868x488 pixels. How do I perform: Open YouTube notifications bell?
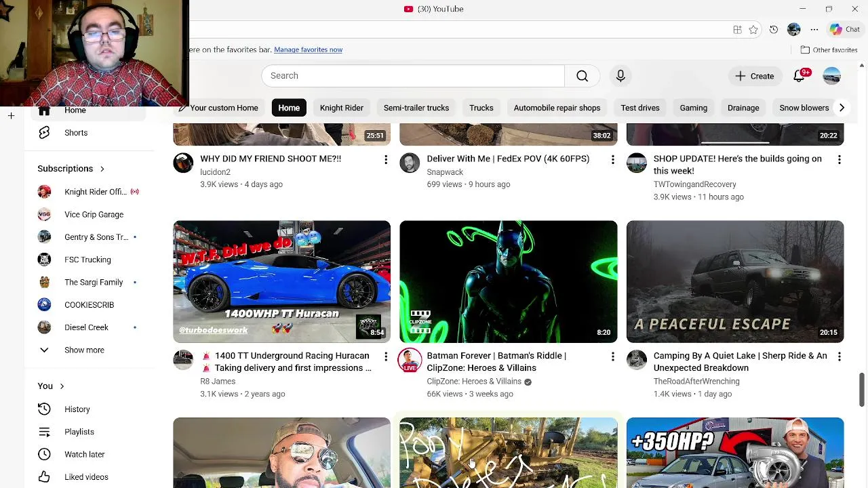(x=800, y=76)
